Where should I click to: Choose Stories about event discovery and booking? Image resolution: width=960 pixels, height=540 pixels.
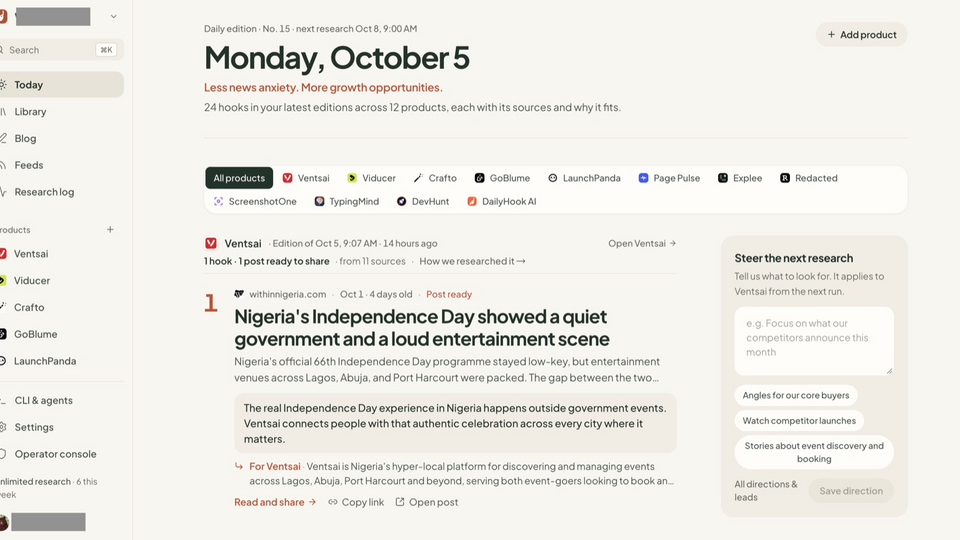click(814, 452)
